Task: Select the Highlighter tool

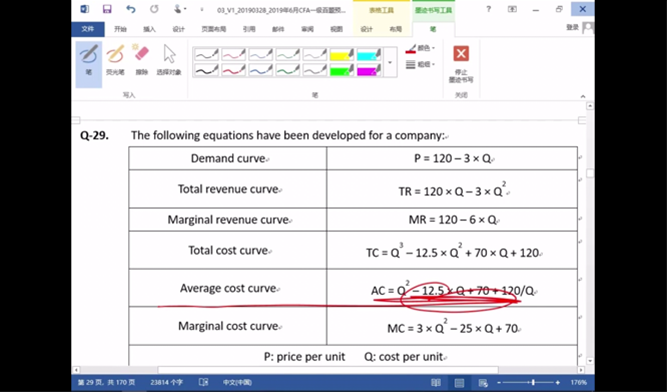Action: (115, 60)
